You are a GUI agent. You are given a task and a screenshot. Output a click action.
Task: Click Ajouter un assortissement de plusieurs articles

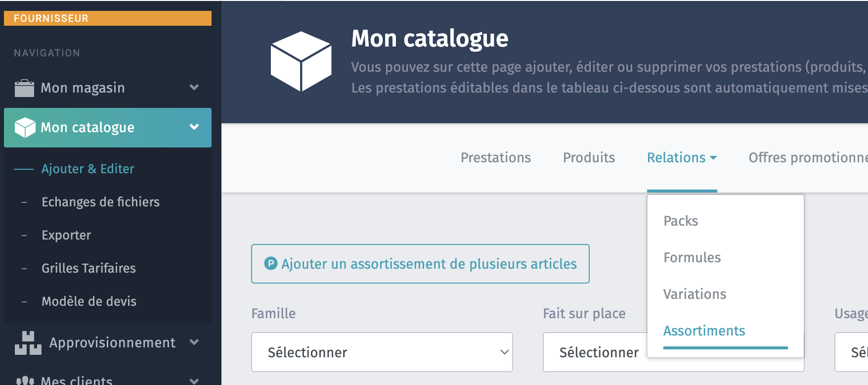click(420, 264)
